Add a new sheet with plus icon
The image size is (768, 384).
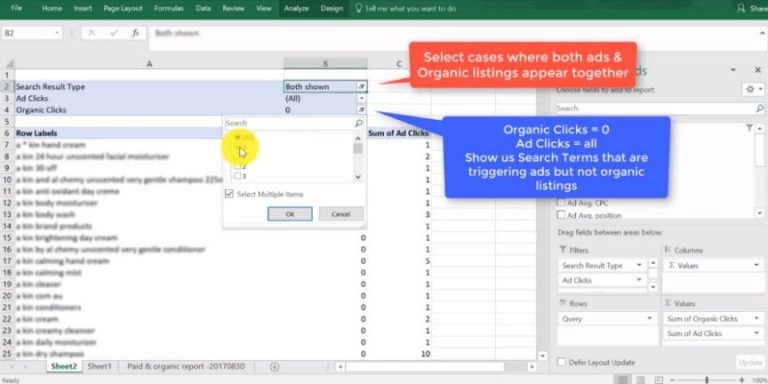pyautogui.click(x=274, y=367)
